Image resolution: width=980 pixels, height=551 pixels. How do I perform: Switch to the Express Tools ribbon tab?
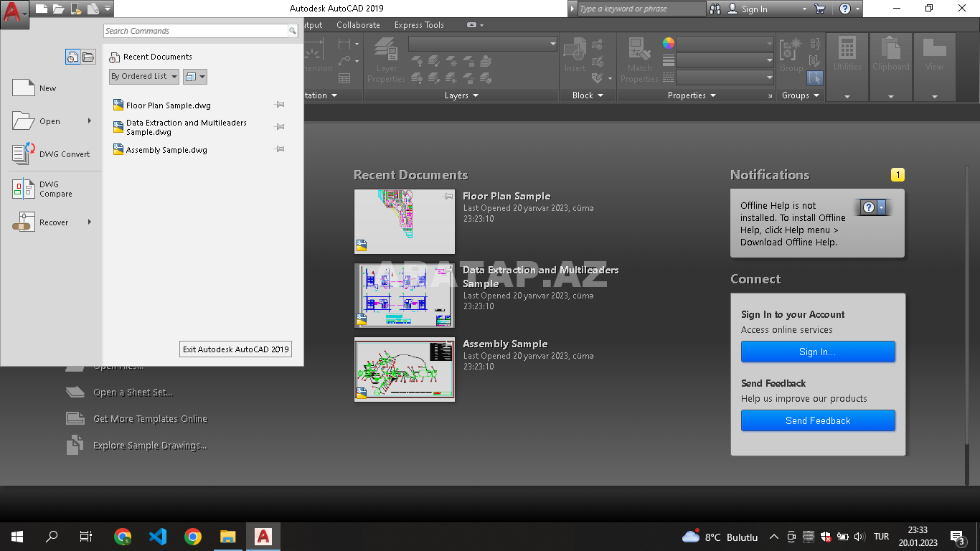click(419, 24)
